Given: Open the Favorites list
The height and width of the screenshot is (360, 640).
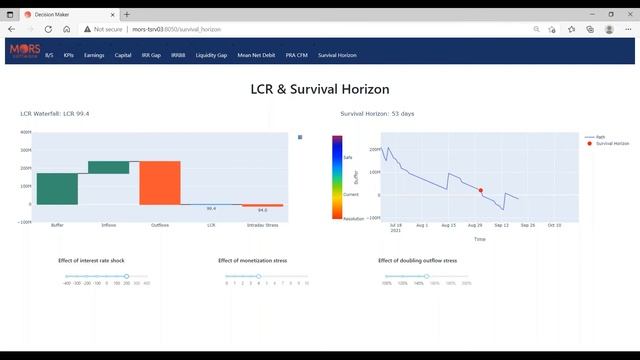Looking at the screenshot, I should pyautogui.click(x=571, y=29).
